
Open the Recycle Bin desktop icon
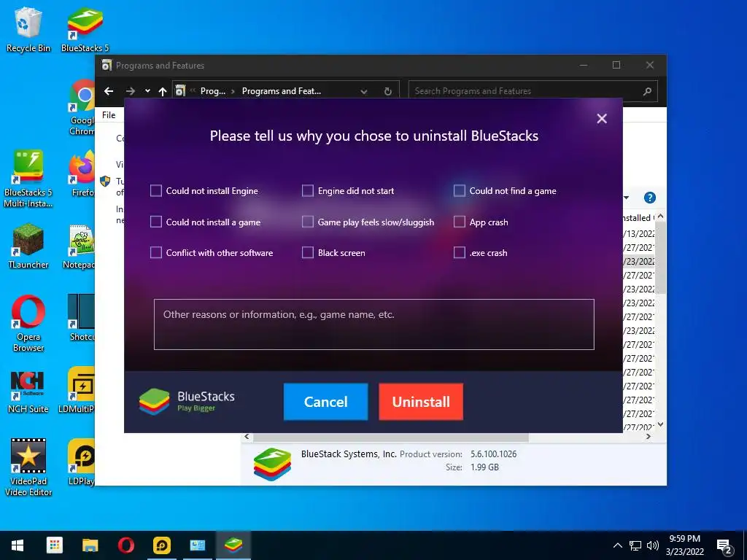28,29
